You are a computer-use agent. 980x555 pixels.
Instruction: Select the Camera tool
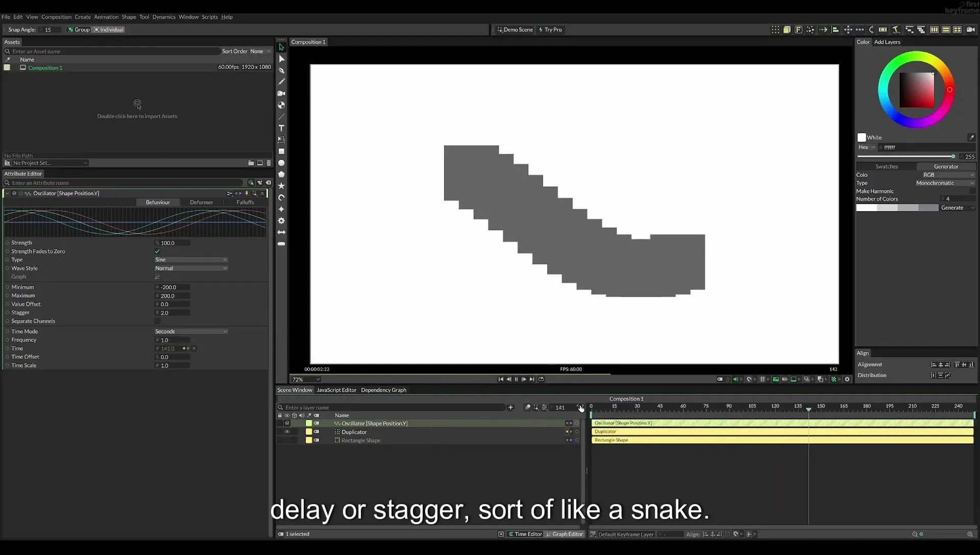[x=281, y=93]
